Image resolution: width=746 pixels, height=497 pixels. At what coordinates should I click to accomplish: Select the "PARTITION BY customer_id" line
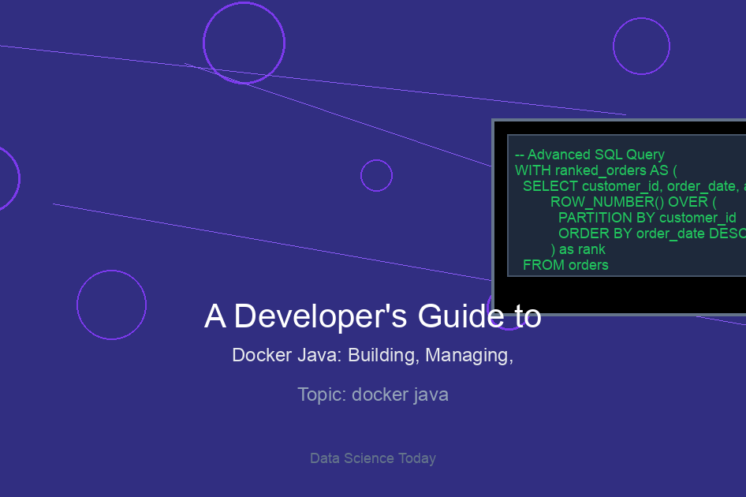coord(646,218)
